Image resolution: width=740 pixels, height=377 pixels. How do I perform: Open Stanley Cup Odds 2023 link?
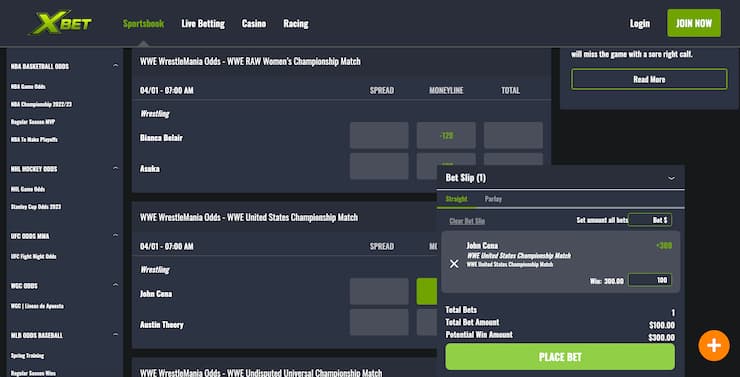36,206
